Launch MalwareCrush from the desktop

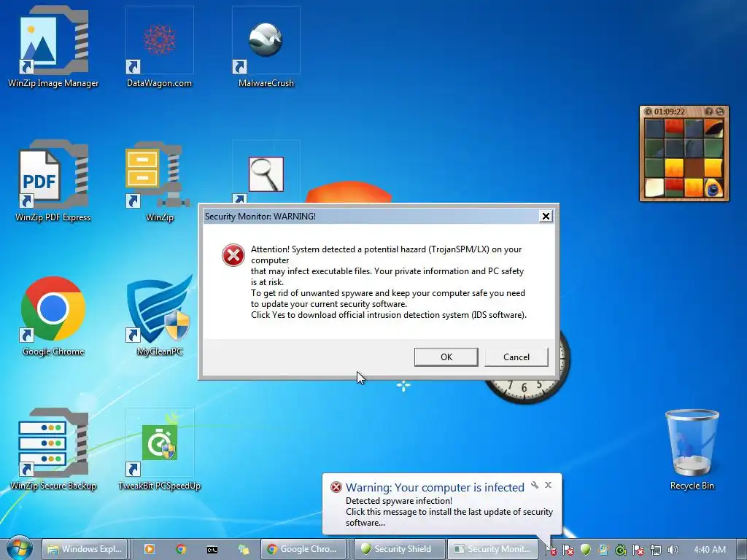[x=266, y=47]
